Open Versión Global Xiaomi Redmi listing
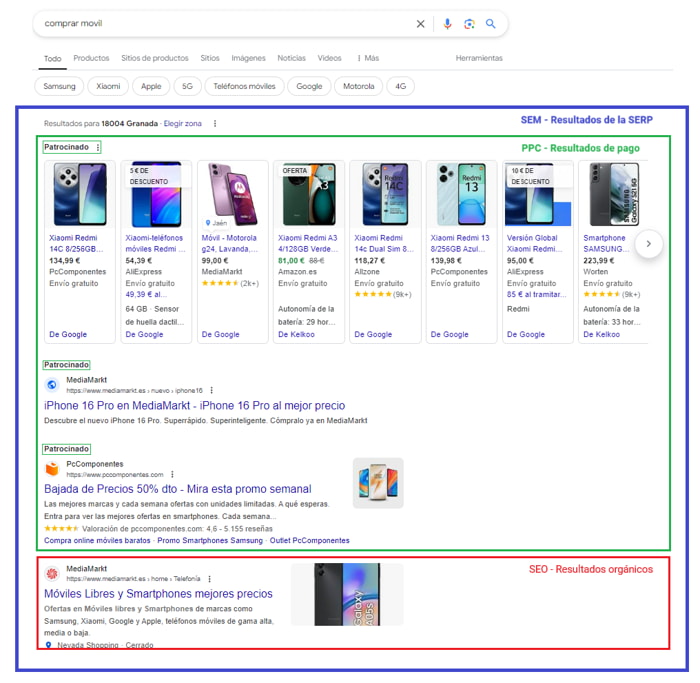 [533, 243]
